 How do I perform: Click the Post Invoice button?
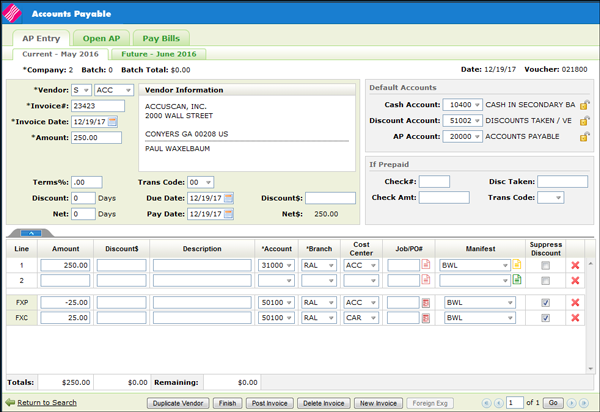tap(269, 402)
